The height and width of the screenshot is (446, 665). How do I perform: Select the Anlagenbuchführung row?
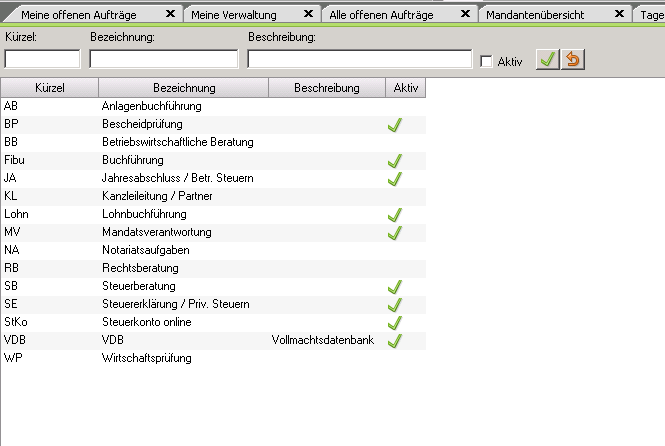click(152, 106)
